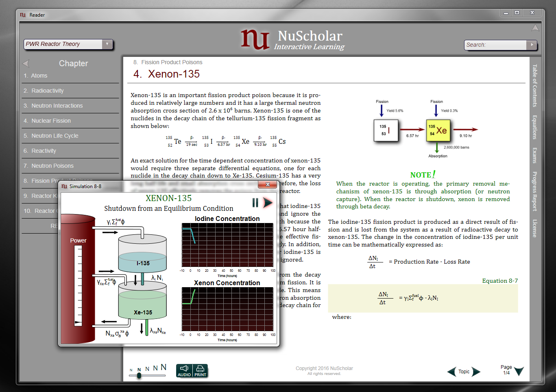The image size is (556, 392).
Task: Close the Simulation 8-8 window
Action: [x=268, y=184]
